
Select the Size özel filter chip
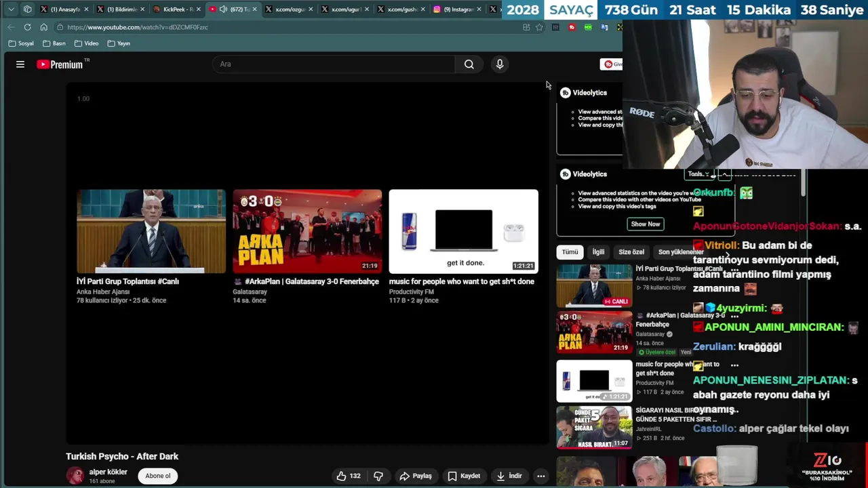click(631, 252)
